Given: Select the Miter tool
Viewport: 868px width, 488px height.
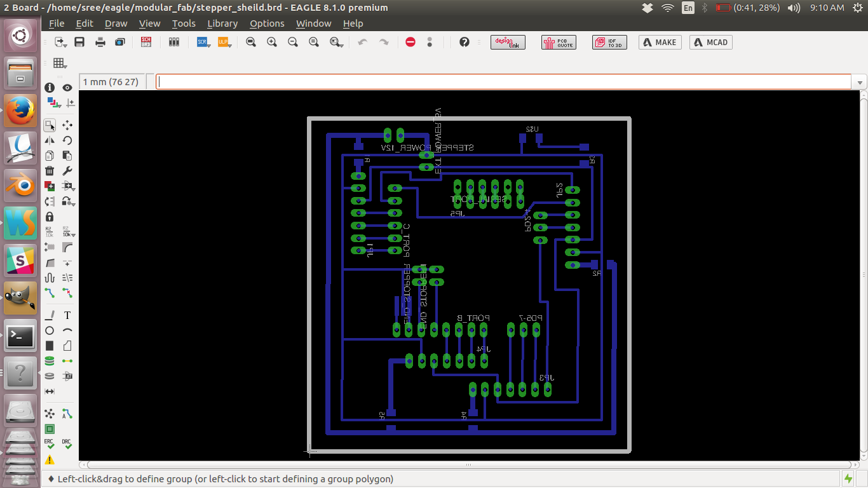Looking at the screenshot, I should pyautogui.click(x=67, y=247).
